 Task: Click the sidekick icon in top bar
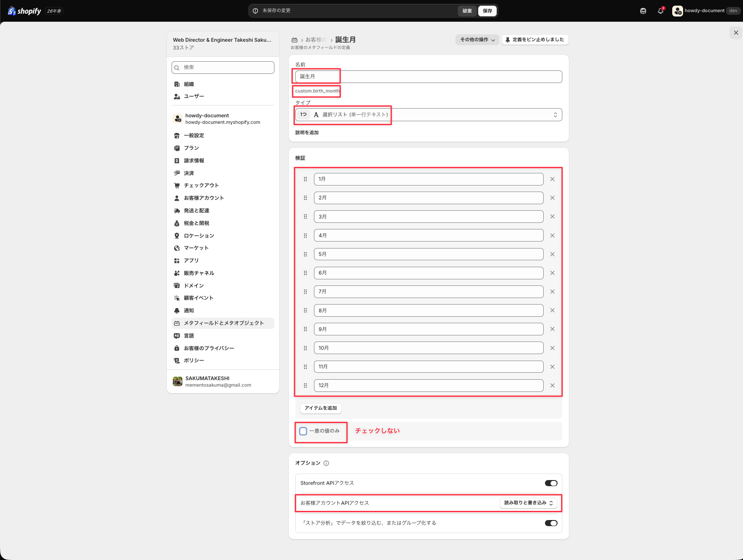tap(643, 11)
